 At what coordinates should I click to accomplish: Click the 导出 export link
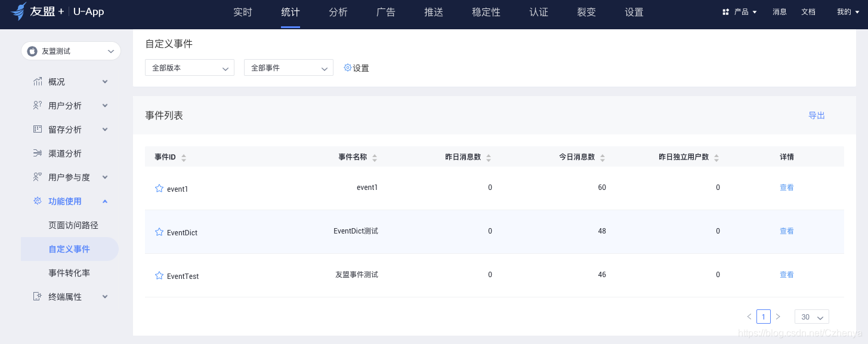tap(817, 116)
